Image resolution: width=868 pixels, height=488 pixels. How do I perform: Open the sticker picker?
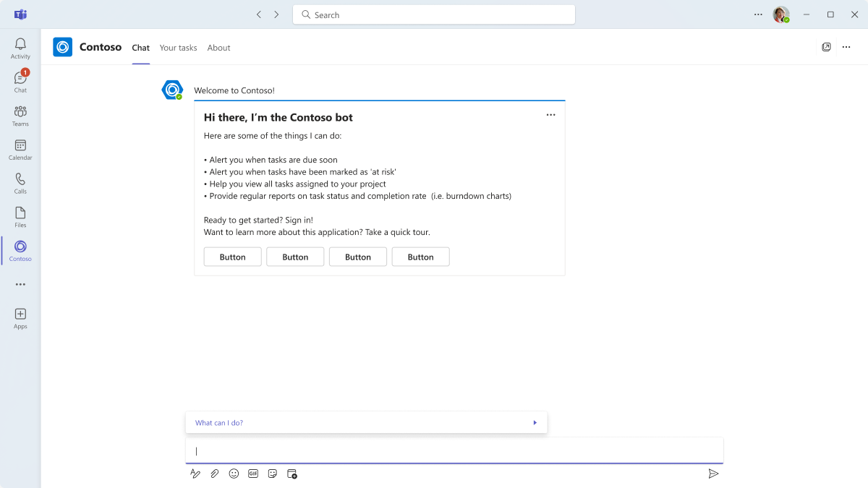point(273,474)
